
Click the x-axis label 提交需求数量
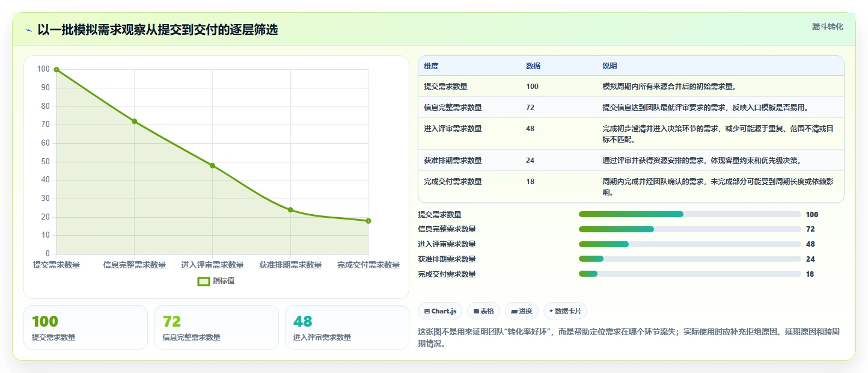click(57, 265)
